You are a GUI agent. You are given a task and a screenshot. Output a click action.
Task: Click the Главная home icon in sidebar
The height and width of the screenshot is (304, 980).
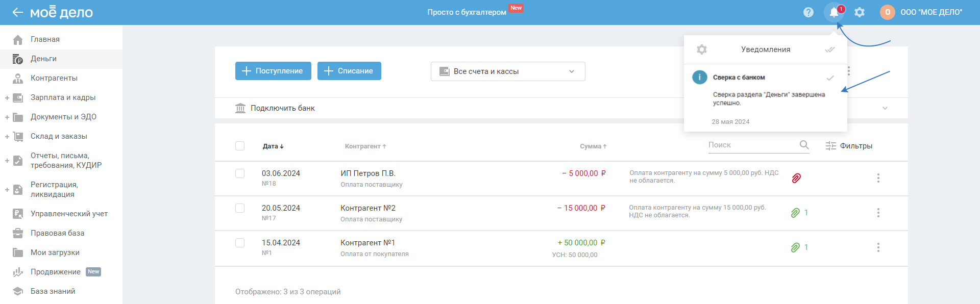[18, 39]
